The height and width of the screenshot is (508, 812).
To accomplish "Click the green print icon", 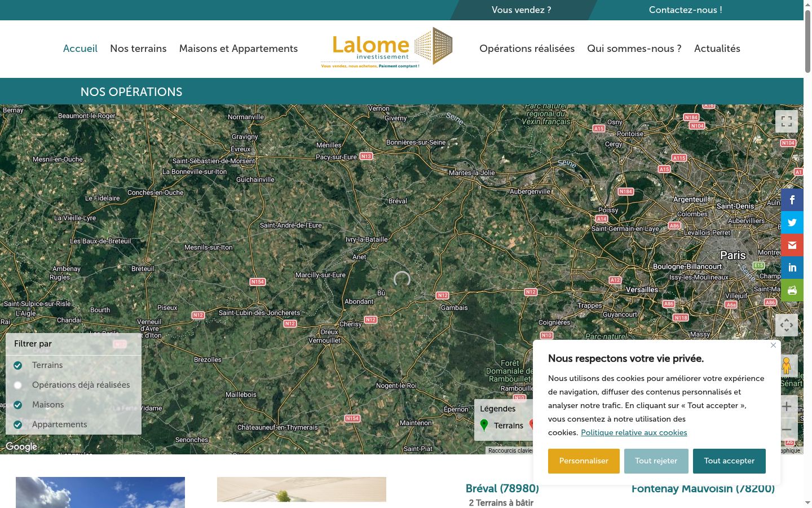I will point(792,290).
